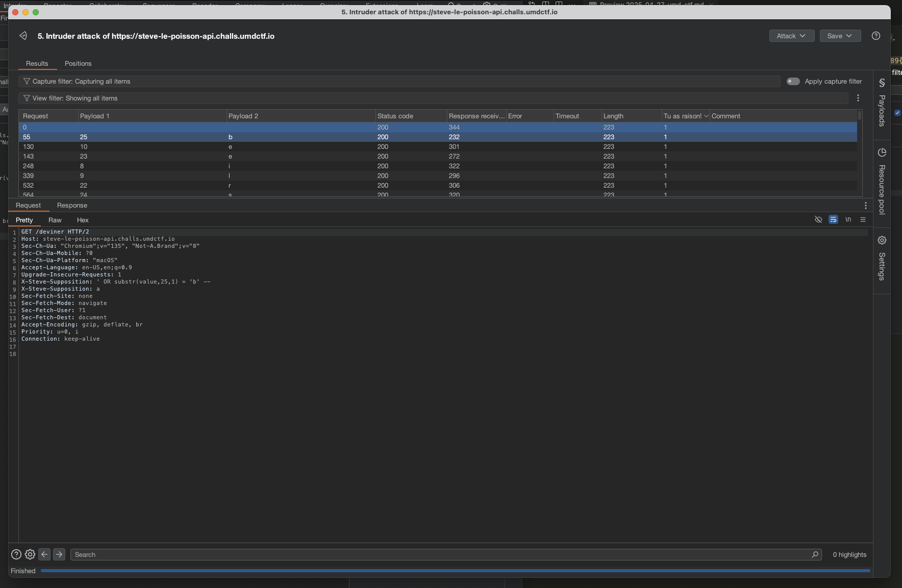Click the GET /deviner HTTP/2 request line
Viewport: 902px width, 588px height.
(55, 232)
